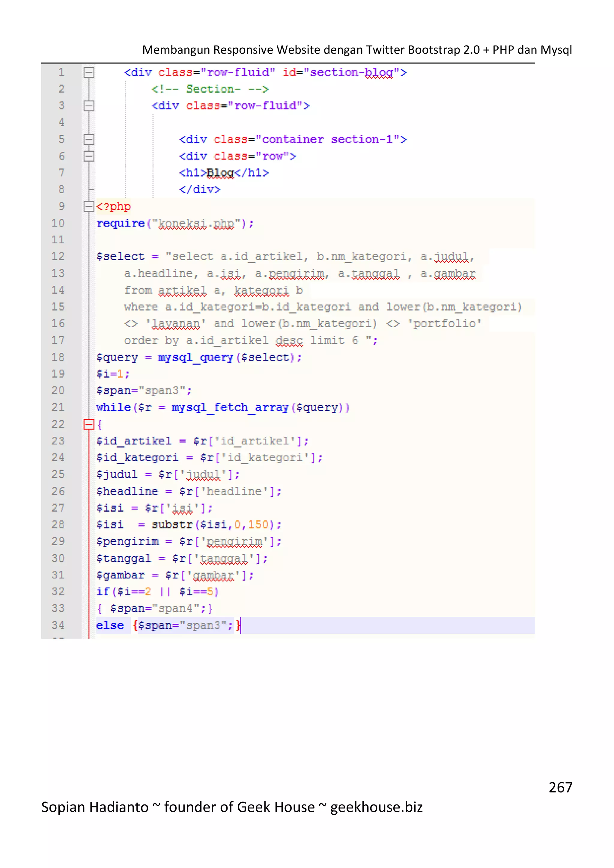
Task: Click the substr function call on line 28
Action: pos(217,525)
